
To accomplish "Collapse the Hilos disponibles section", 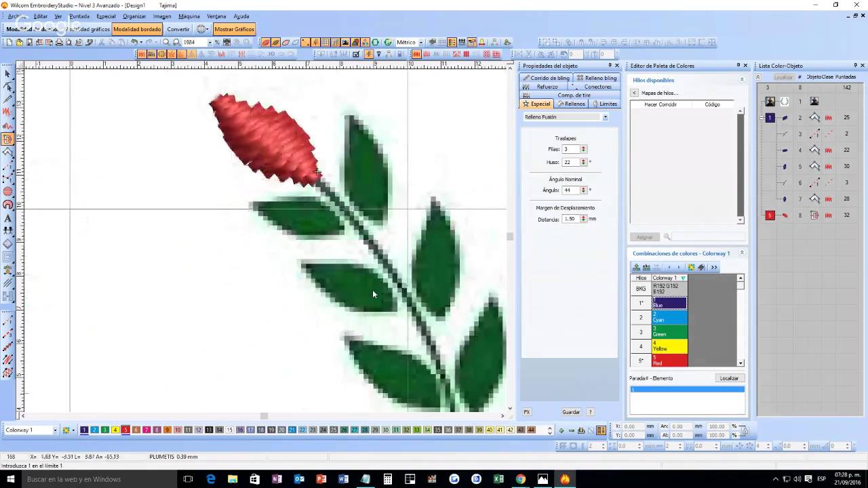I will (x=741, y=80).
